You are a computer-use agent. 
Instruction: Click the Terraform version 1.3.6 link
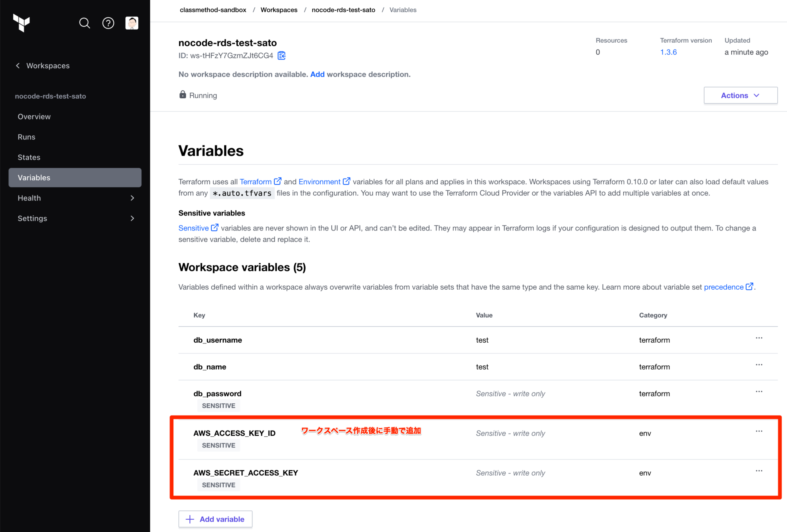point(669,52)
